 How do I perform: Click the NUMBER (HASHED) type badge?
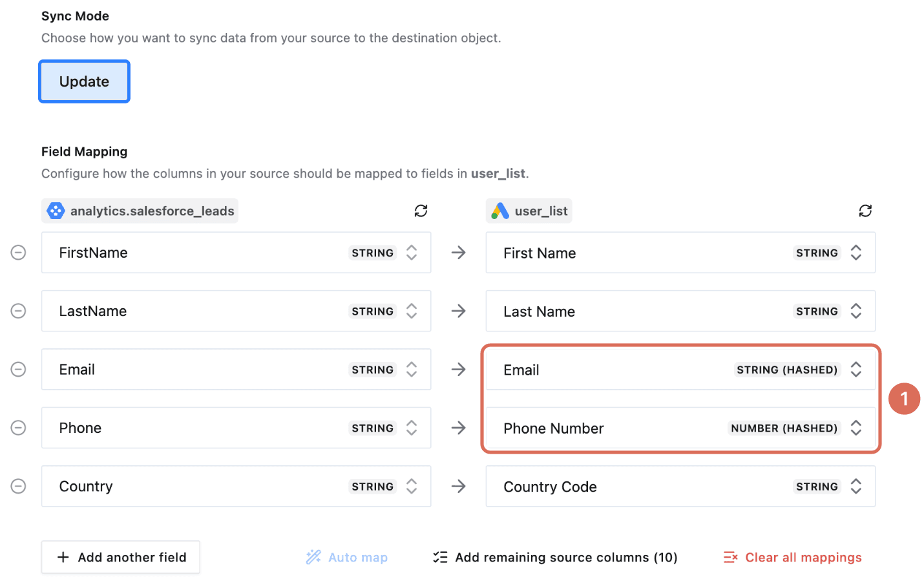(x=784, y=428)
